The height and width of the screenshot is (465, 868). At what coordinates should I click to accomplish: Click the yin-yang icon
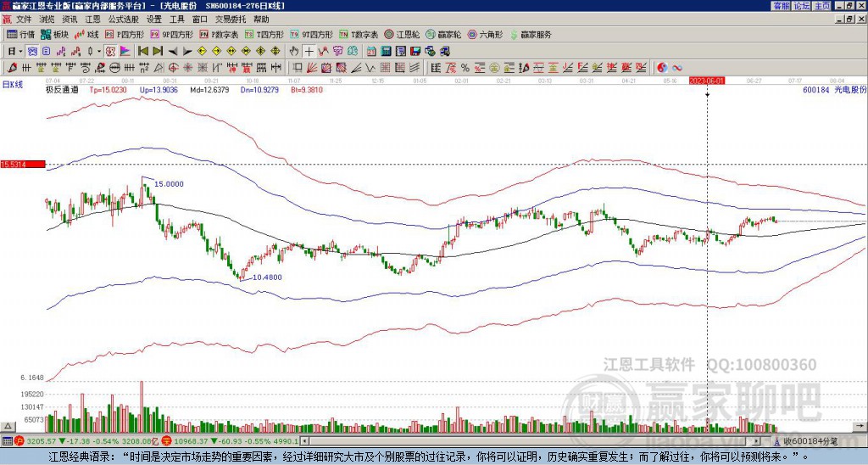click(x=662, y=68)
